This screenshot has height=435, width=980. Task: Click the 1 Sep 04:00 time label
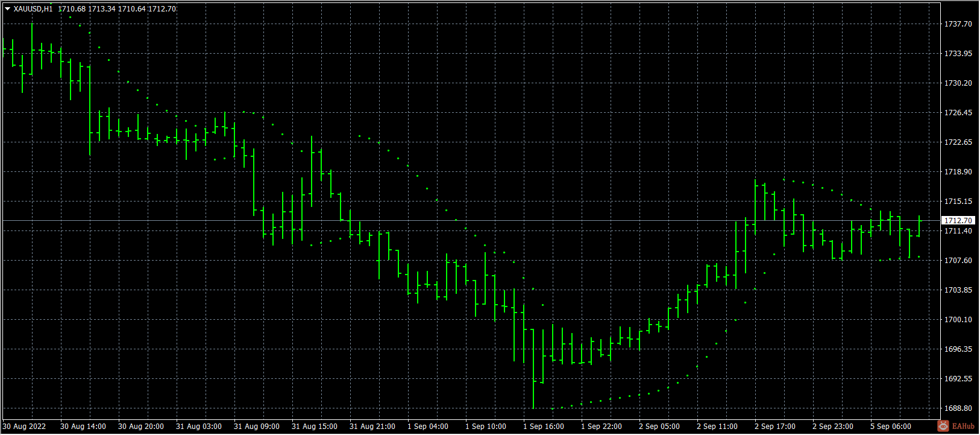pos(428,427)
